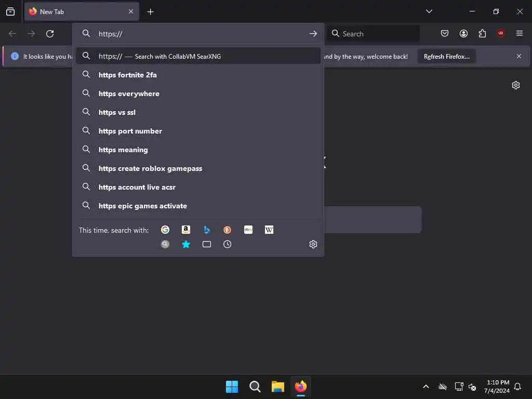The width and height of the screenshot is (532, 399).
Task: Click the Go arrow in the address bar
Action: click(313, 34)
